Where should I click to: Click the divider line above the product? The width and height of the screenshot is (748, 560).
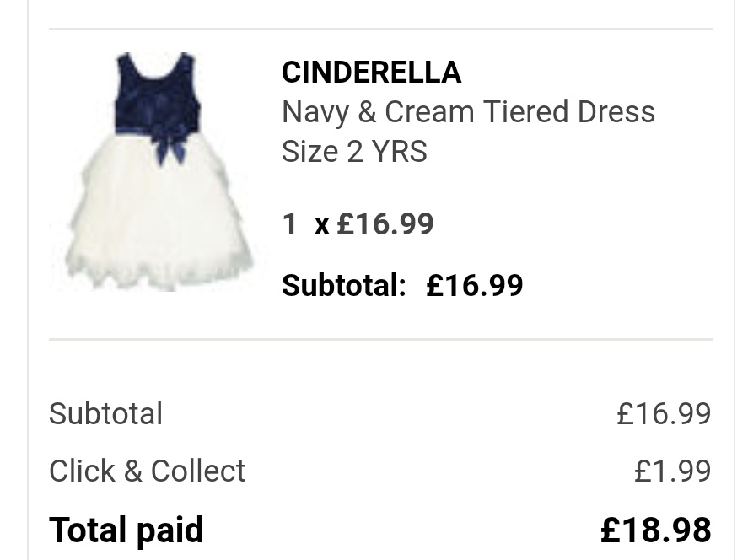click(x=380, y=30)
